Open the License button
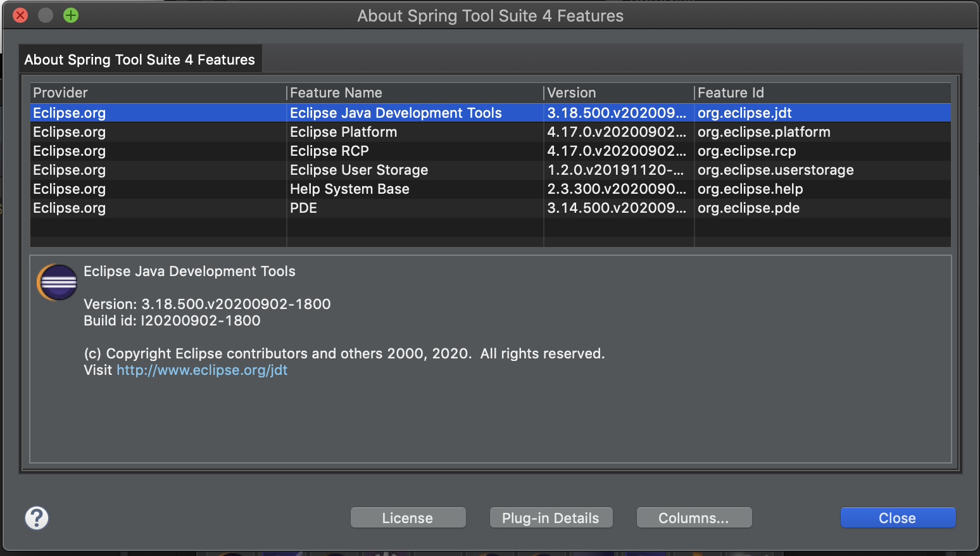This screenshot has width=980, height=556. [x=408, y=518]
